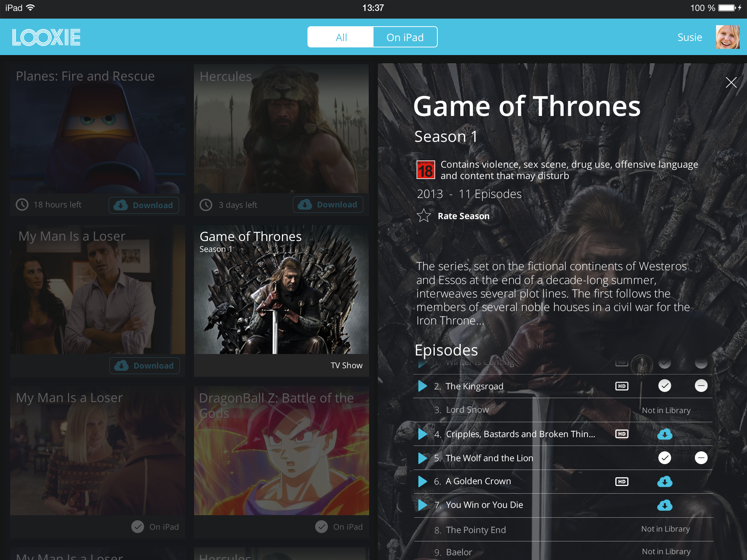This screenshot has width=747, height=560.
Task: Download episode 4 Cripples, Bastards cloud icon
Action: [665, 434]
